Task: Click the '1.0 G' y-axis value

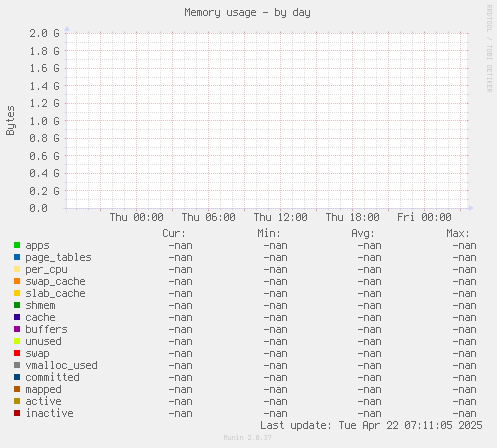Action: (44, 121)
